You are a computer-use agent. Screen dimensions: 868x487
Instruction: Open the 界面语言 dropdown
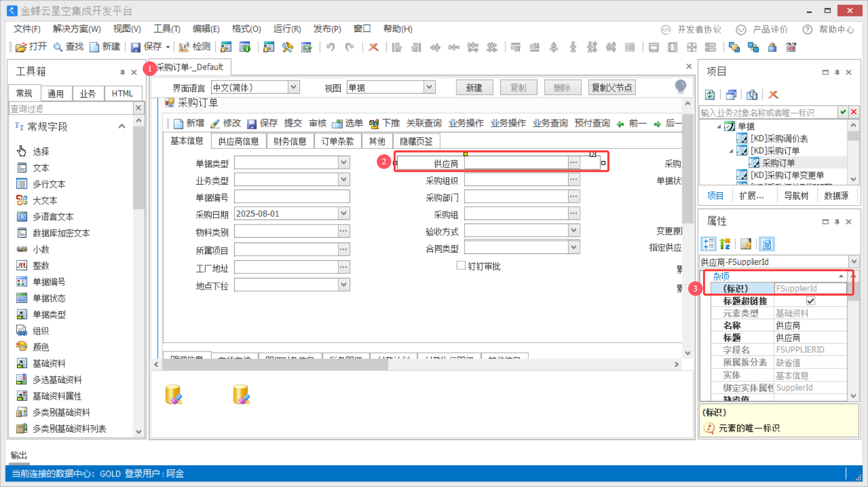(294, 87)
